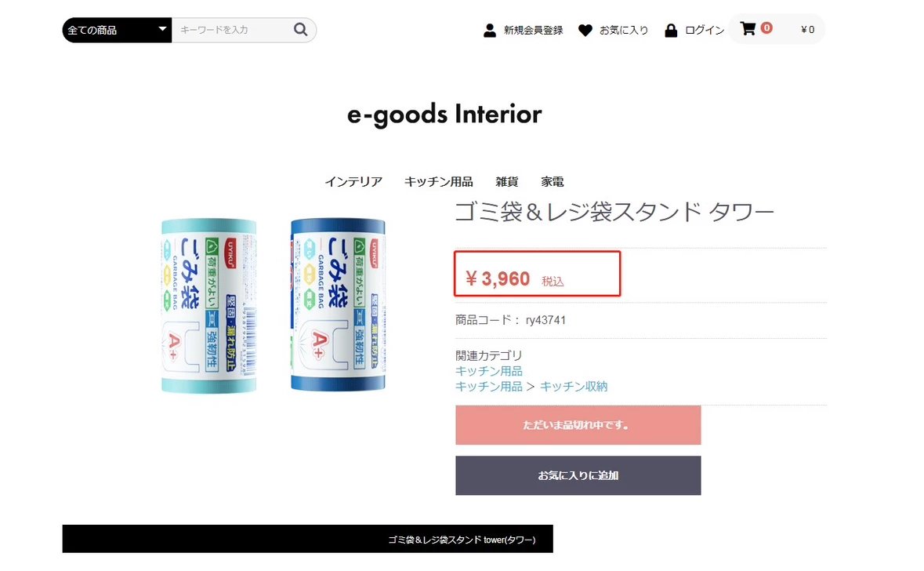Open the インテリア menu
This screenshot has height=571, width=924.
[x=353, y=182]
